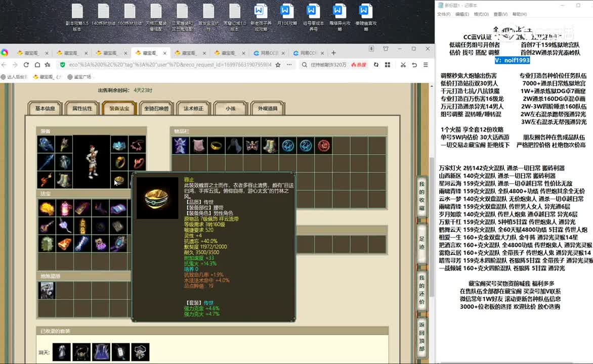Open a new browser tab
This screenshot has width=593, height=364.
pyautogui.click(x=333, y=53)
